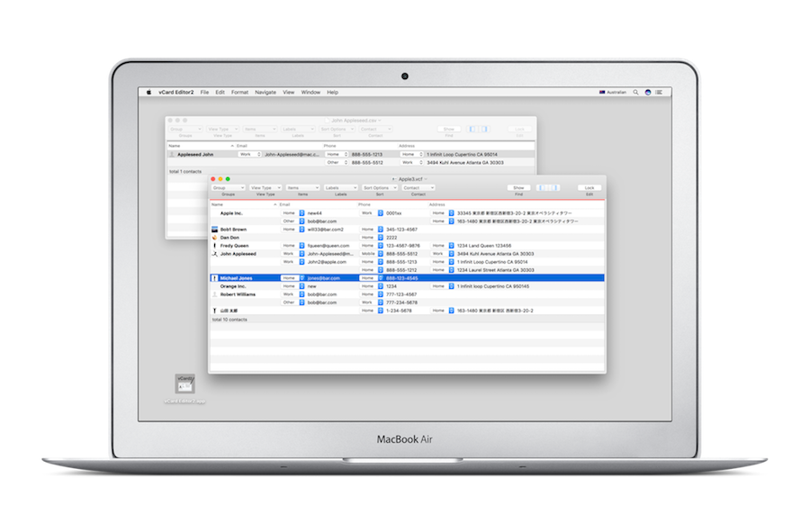Open the Format menu

[x=239, y=93]
